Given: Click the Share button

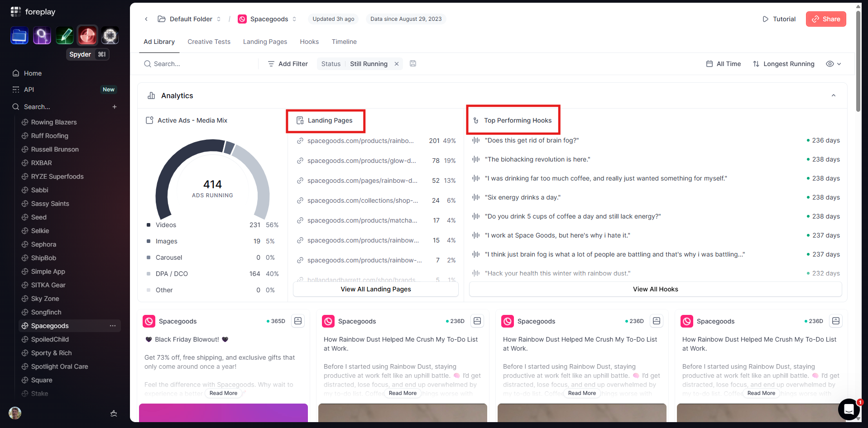Looking at the screenshot, I should coord(826,19).
